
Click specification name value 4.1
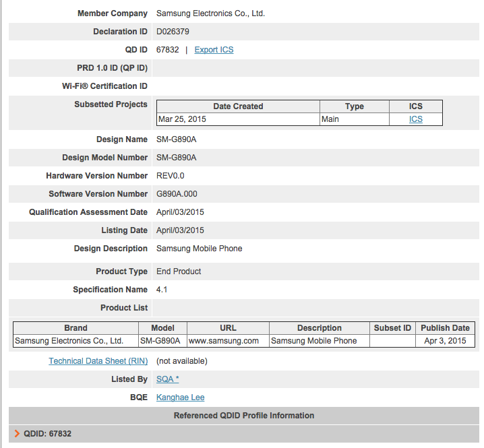click(162, 290)
